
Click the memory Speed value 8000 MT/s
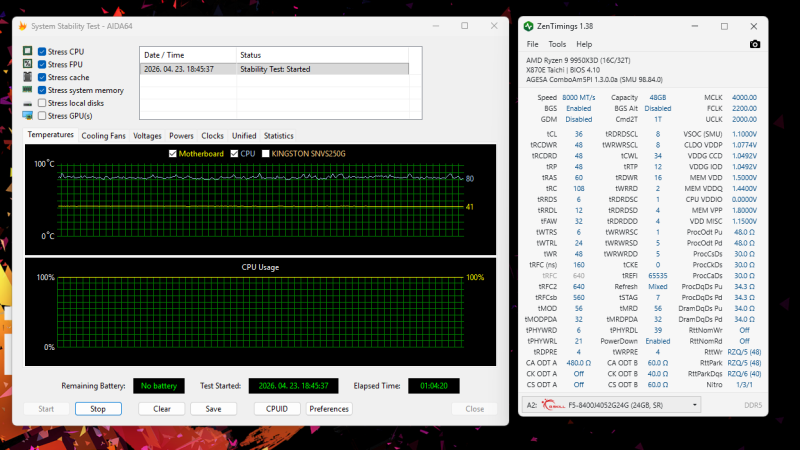point(579,97)
